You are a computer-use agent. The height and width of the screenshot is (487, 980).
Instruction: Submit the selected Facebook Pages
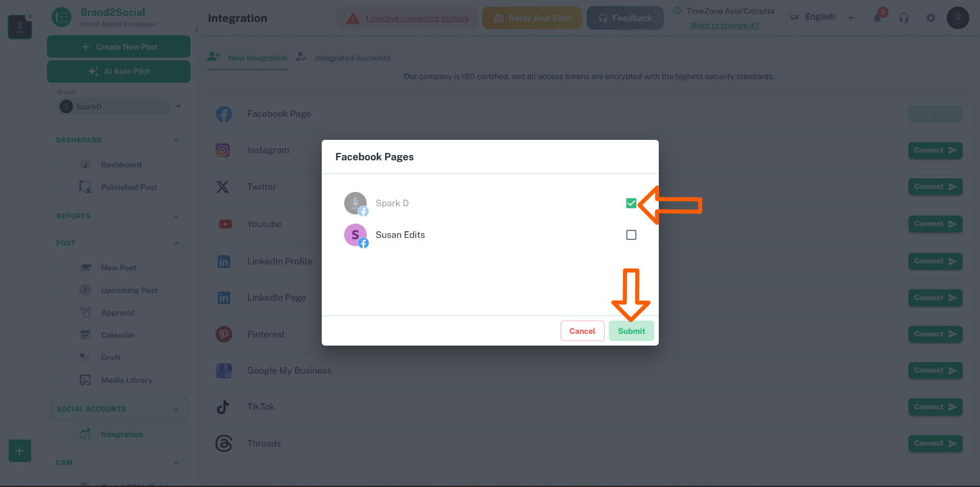[631, 331]
